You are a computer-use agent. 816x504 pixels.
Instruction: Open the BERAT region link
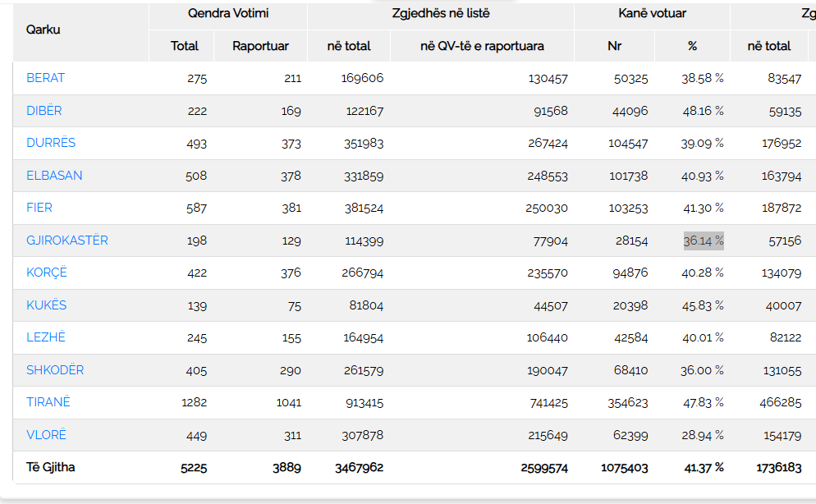pos(45,78)
